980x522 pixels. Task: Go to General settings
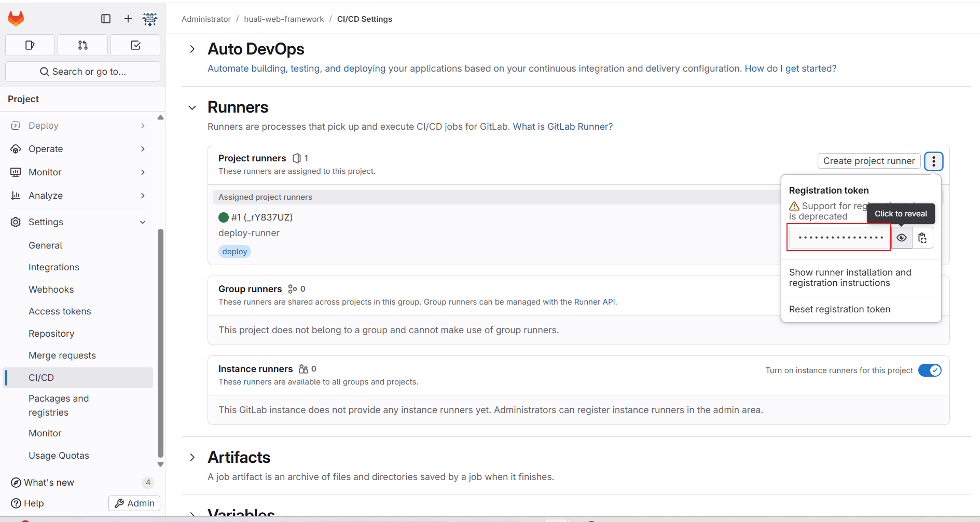pos(78,245)
